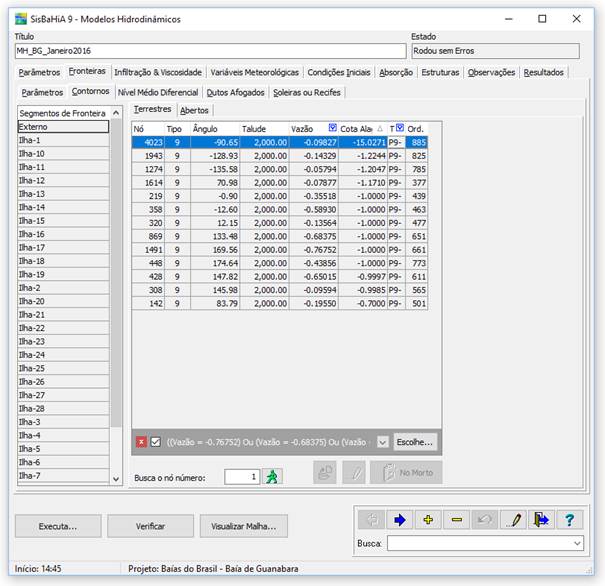Select the Ilha-1 segment
The width and height of the screenshot is (605, 586).
point(64,140)
